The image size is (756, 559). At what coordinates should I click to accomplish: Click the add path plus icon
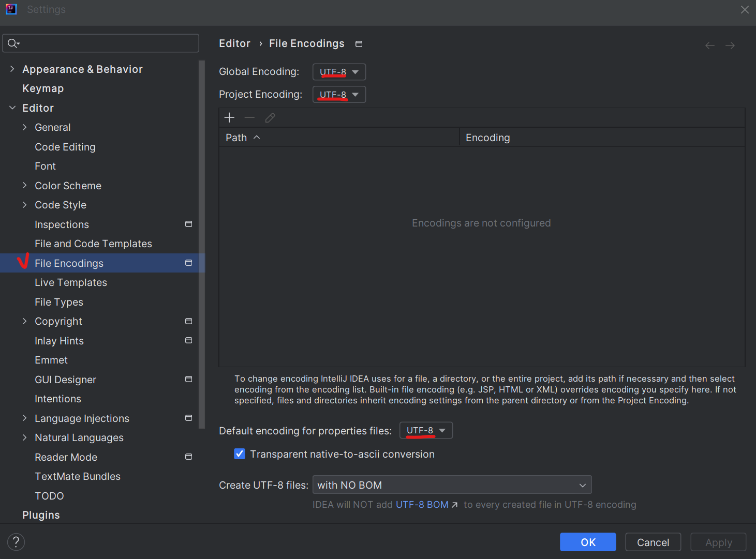point(229,118)
